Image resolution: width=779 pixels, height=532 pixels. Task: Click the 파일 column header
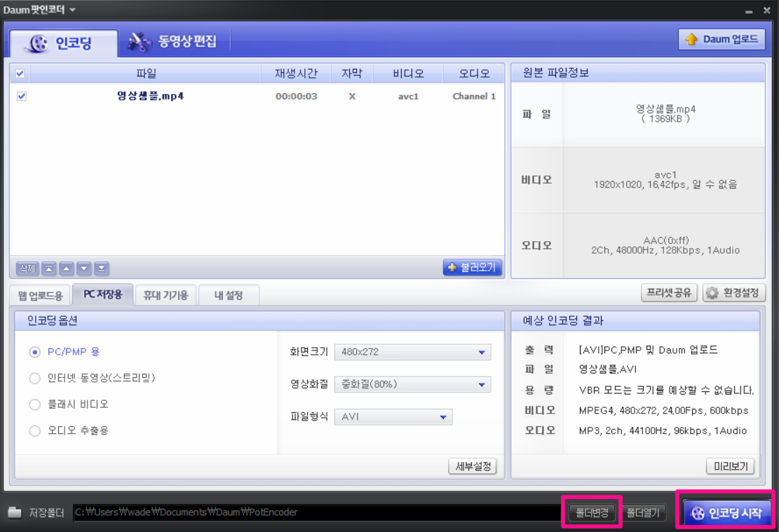146,74
